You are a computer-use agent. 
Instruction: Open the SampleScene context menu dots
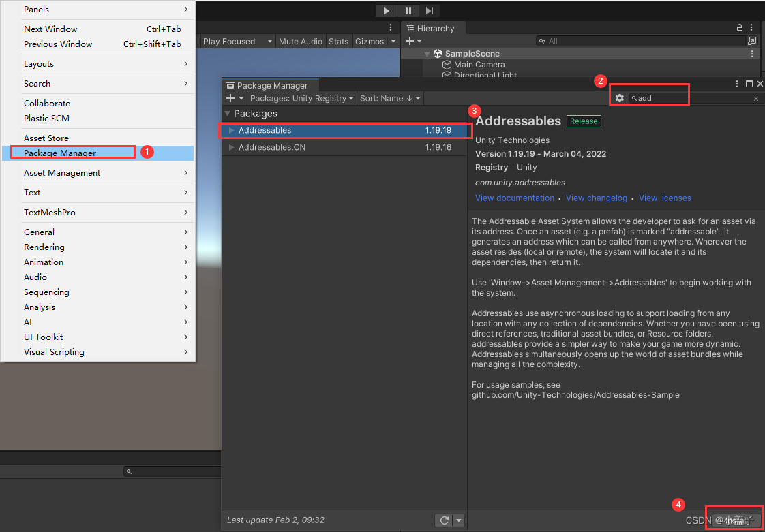point(752,54)
